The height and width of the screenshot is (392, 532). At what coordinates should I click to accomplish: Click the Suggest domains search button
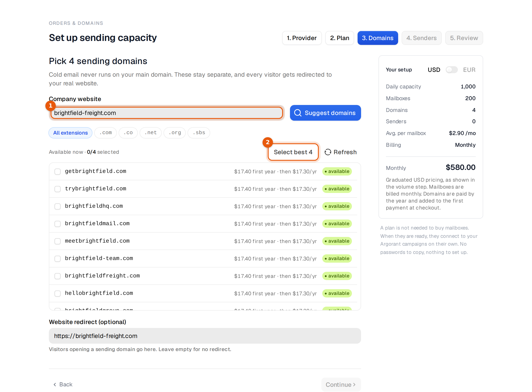click(x=325, y=113)
